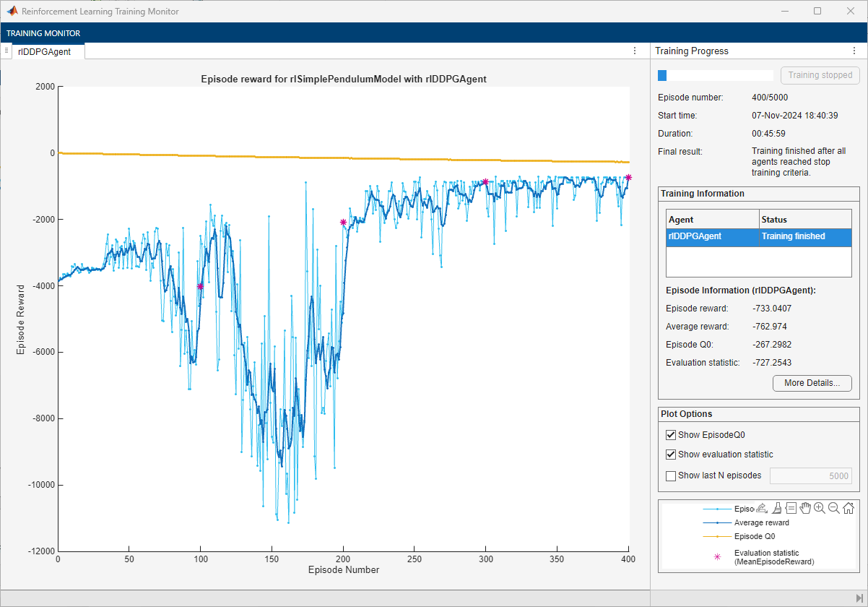The image size is (868, 607).
Task: Click the document list handle left of rlDDPGAgent tab
Action: tap(6, 51)
